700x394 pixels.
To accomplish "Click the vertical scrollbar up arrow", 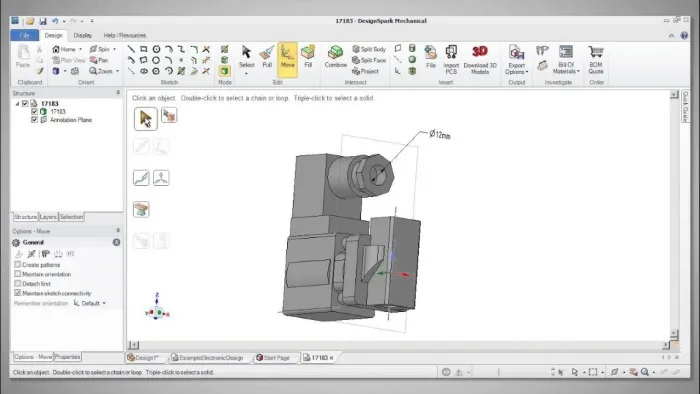I will [674, 95].
